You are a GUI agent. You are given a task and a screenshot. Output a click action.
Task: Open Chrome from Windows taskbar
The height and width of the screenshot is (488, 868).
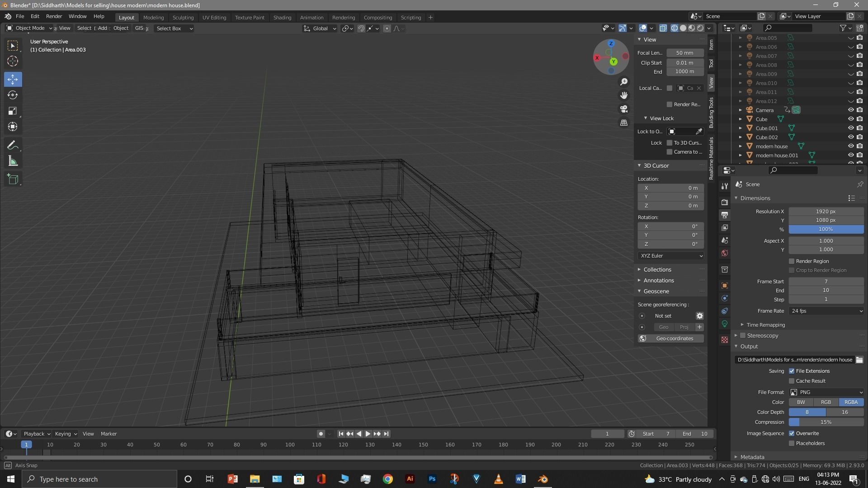click(x=387, y=479)
